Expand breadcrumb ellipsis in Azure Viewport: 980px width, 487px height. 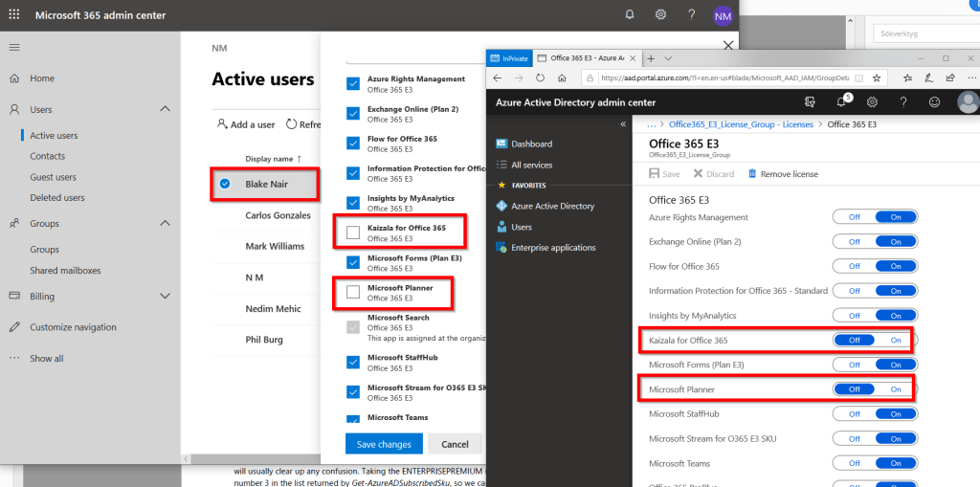tap(651, 124)
